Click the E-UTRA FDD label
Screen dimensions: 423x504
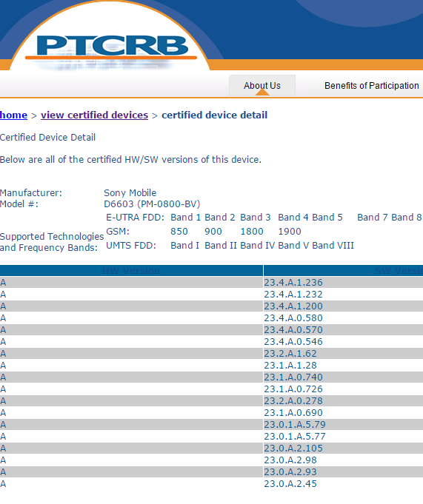(135, 218)
